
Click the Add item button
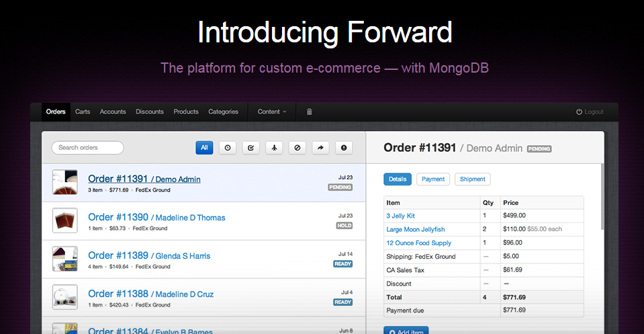(x=406, y=330)
